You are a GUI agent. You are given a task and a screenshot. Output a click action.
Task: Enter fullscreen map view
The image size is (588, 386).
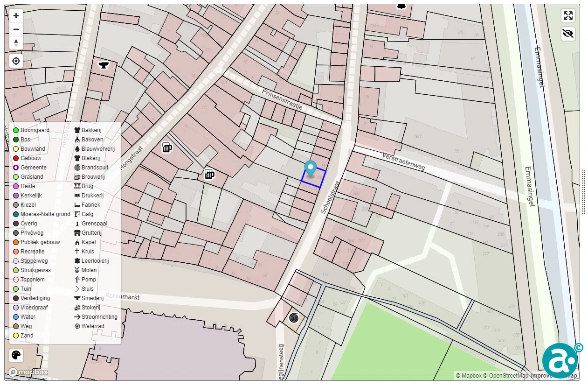[x=568, y=16]
